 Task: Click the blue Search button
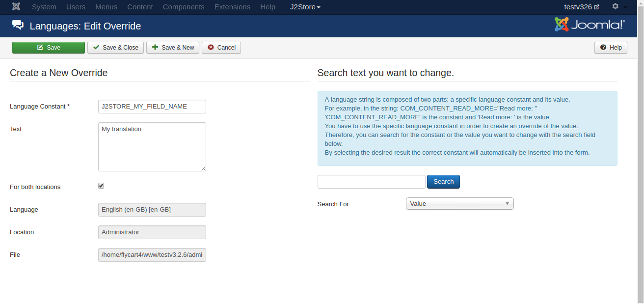pyautogui.click(x=443, y=182)
